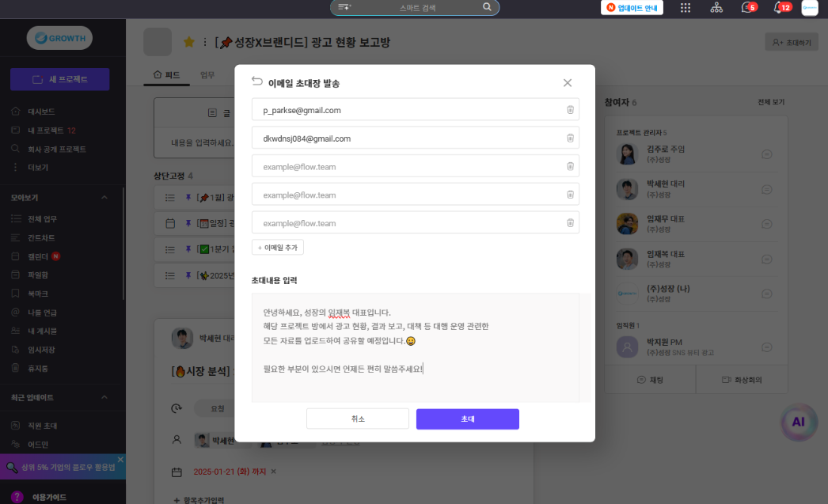Open 북마크 in the sidebar
Viewport: 828px width, 504px height.
pos(37,294)
